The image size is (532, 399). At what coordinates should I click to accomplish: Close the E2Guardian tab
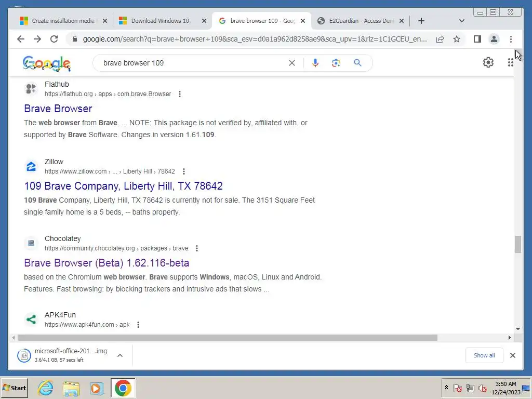402,21
